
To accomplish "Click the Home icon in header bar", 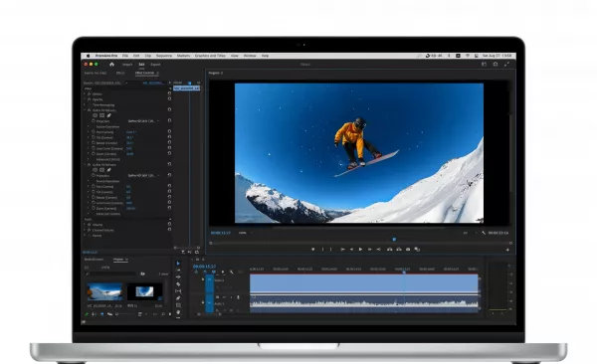I will (111, 65).
